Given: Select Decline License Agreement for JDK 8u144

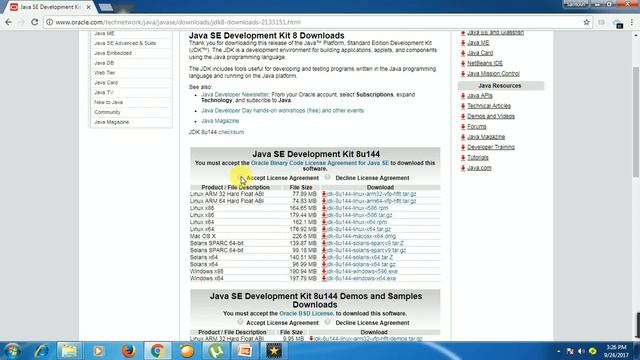Looking at the screenshot, I should click(x=327, y=177).
